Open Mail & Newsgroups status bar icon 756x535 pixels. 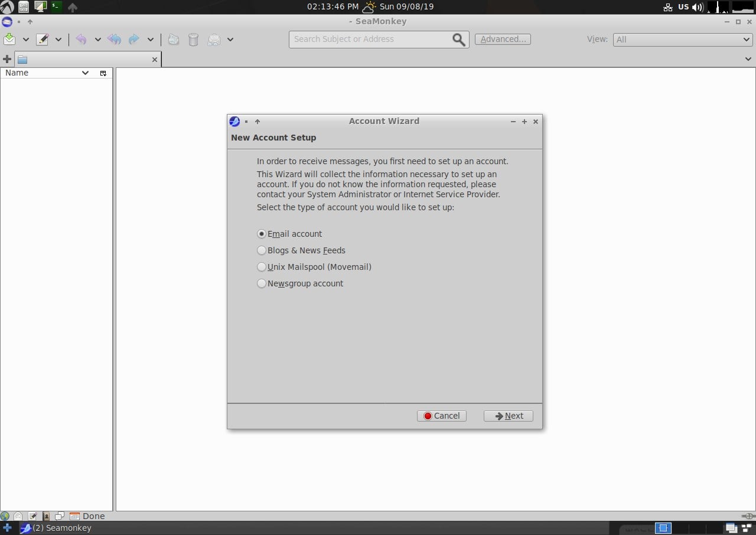pyautogui.click(x=19, y=516)
